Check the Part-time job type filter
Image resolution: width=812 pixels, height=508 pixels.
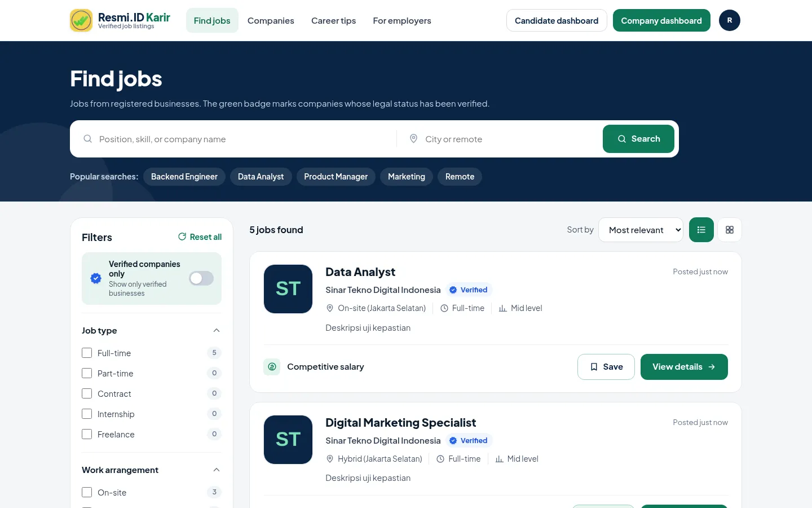pyautogui.click(x=87, y=373)
